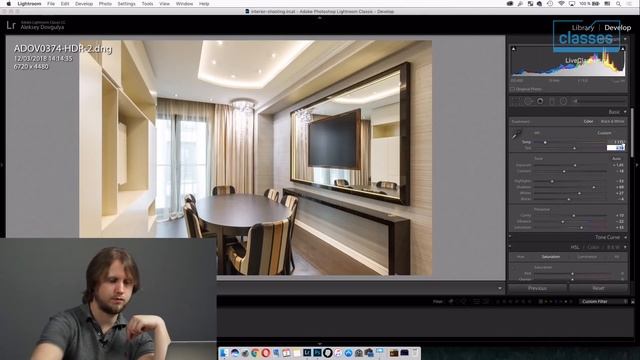Click the Exposure slider handle
The height and width of the screenshot is (360, 640).
[x=575, y=165]
